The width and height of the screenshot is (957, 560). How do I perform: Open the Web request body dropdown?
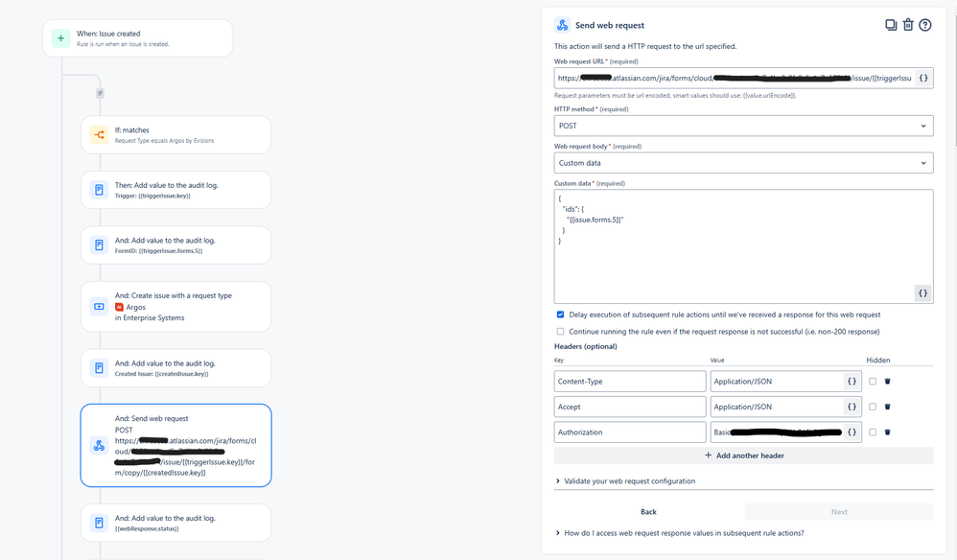click(743, 162)
